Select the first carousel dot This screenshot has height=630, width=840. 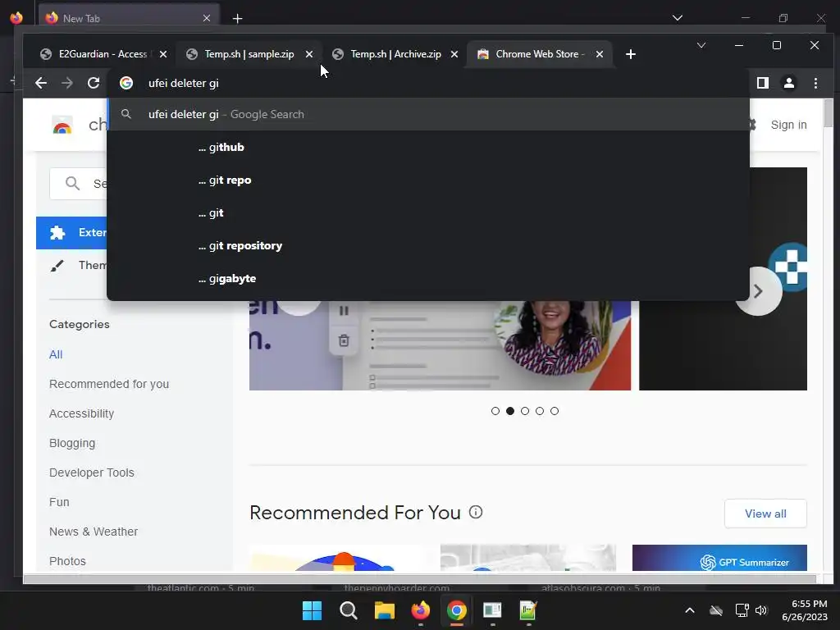(495, 411)
